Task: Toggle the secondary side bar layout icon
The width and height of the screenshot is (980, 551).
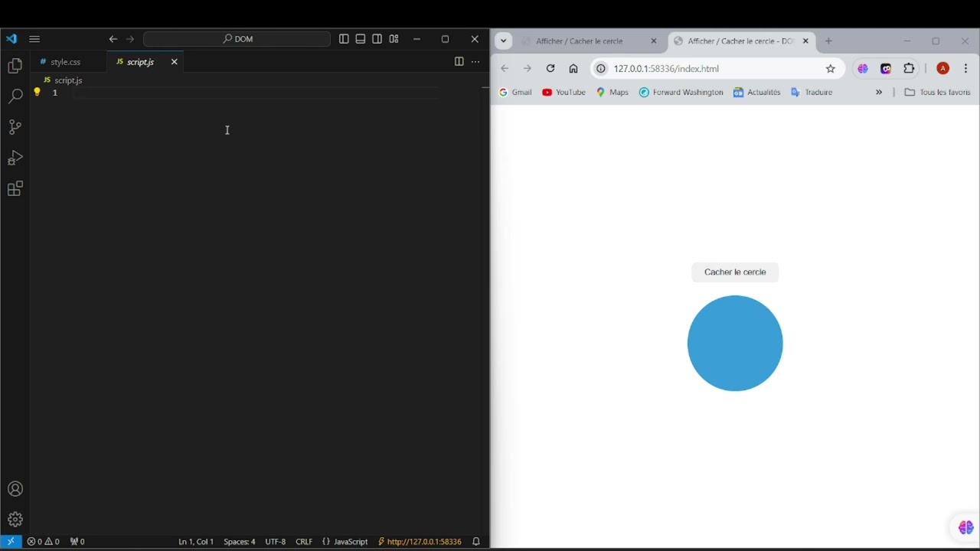Action: click(377, 39)
